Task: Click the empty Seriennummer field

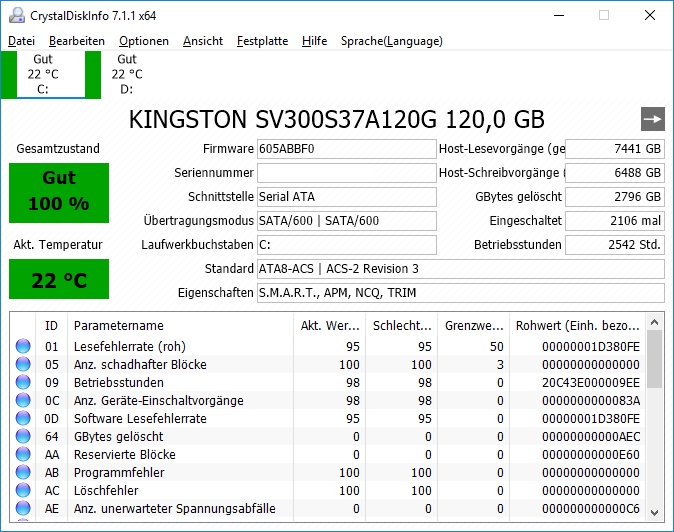Action: [x=347, y=173]
